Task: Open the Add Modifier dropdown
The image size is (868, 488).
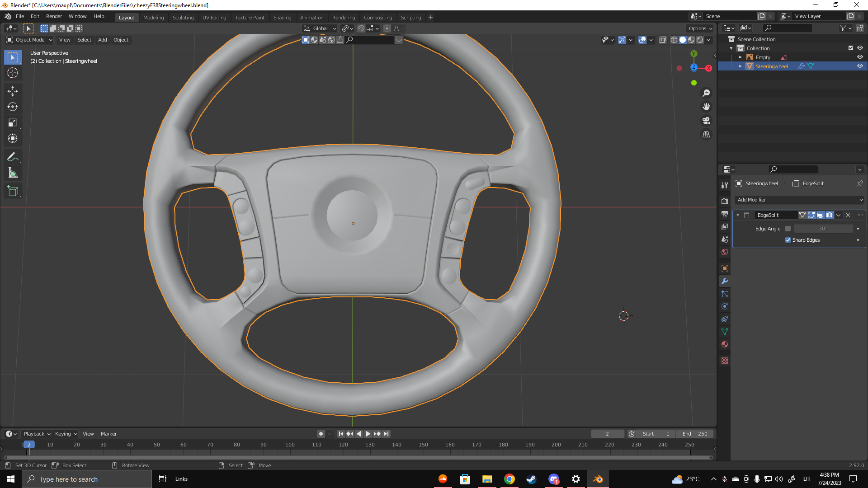Action: coord(799,200)
